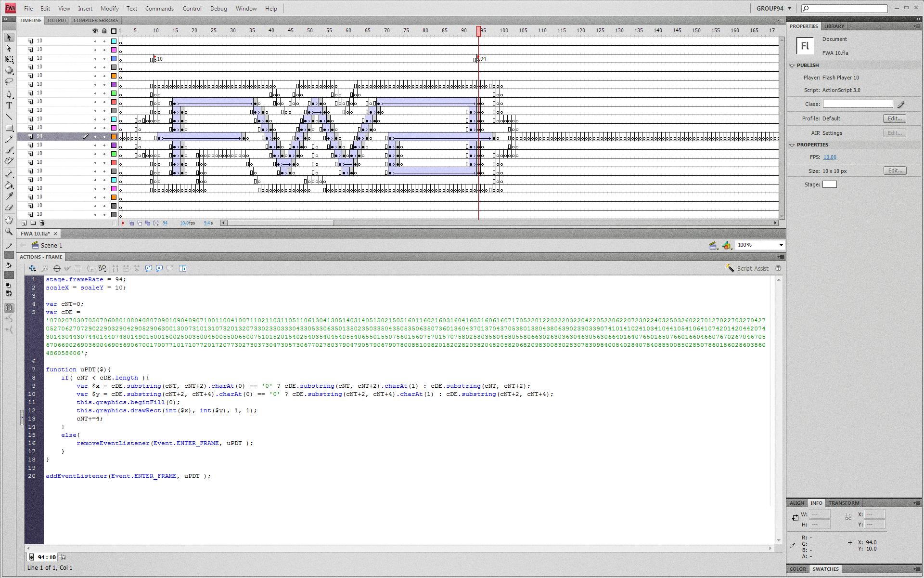Switch to the COMPILER ERRORS tab

pyautogui.click(x=95, y=20)
